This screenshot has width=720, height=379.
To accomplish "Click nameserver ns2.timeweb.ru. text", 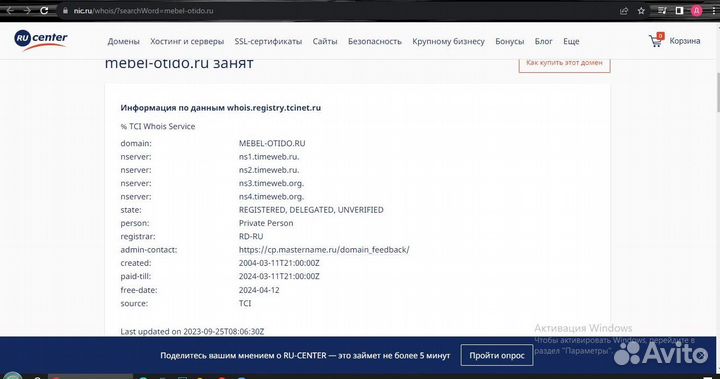I will 269,170.
